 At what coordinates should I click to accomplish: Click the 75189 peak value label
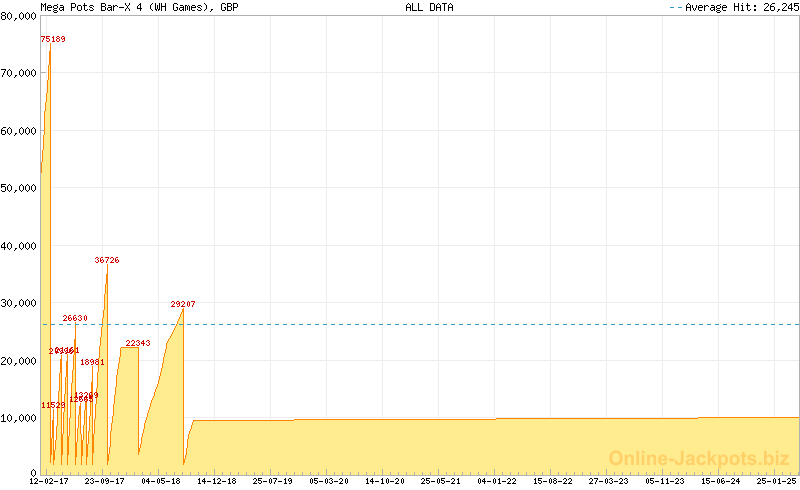(53, 39)
